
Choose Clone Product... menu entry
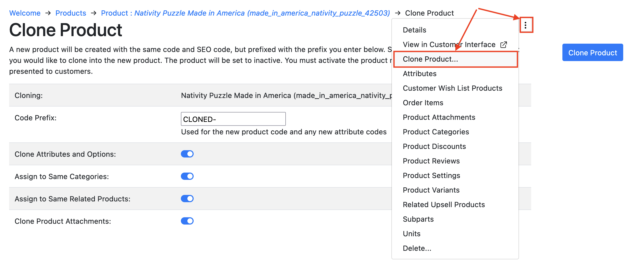pos(455,59)
